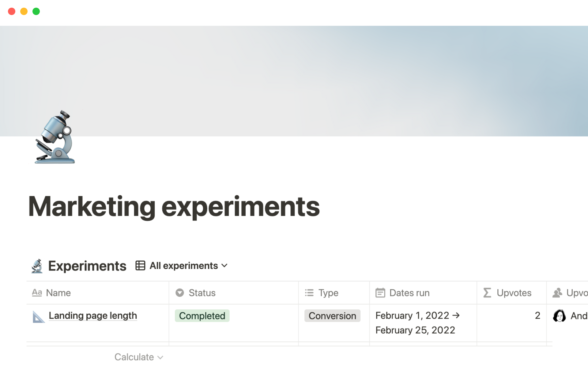Click the Marketing experiments page title
The height and width of the screenshot is (368, 588).
(174, 206)
